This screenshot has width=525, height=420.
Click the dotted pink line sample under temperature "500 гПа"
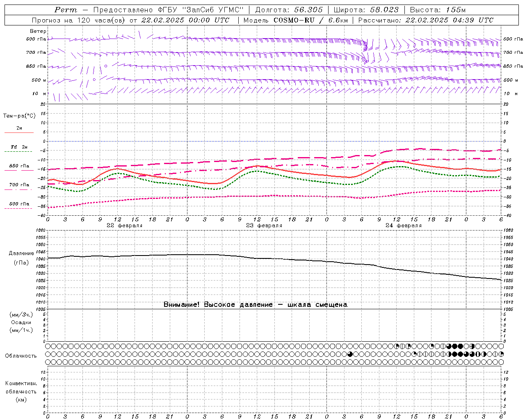pyautogui.click(x=18, y=209)
